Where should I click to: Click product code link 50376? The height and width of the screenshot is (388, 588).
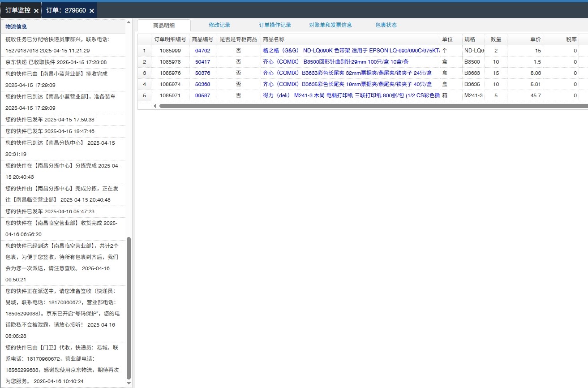coord(202,73)
